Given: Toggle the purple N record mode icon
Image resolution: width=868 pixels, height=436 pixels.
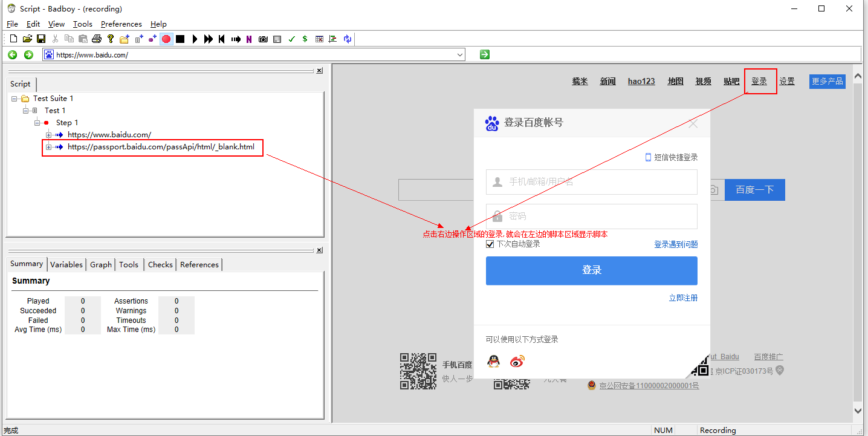Looking at the screenshot, I should 249,39.
